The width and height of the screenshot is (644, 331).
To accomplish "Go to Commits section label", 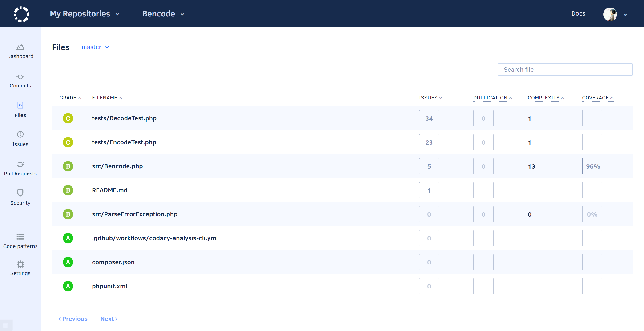I will pyautogui.click(x=20, y=86).
